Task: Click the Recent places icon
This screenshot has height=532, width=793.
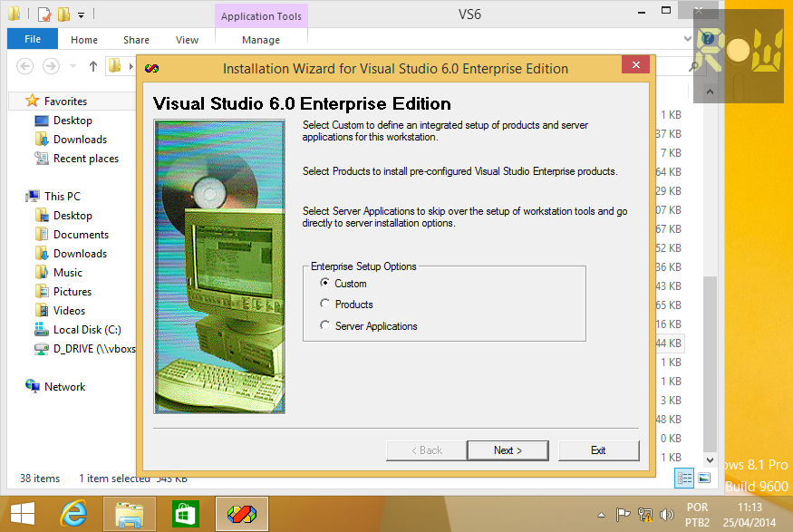Action: [x=42, y=159]
